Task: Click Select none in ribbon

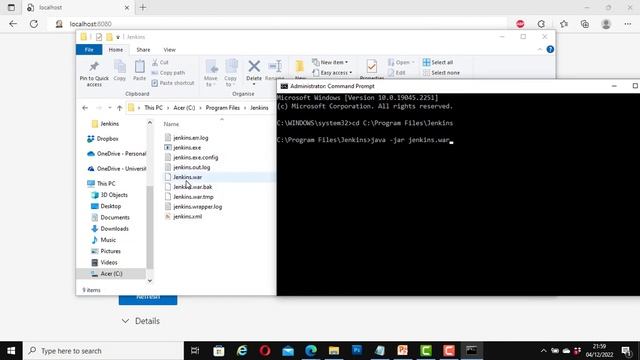Action: [441, 73]
